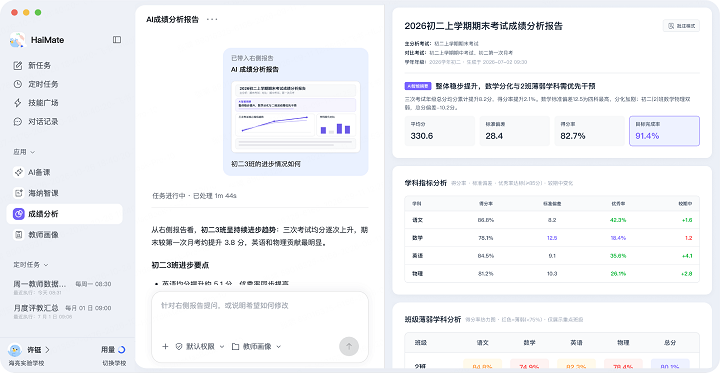
Task: Open 新任务 in the sidebar
Action: tap(64, 65)
